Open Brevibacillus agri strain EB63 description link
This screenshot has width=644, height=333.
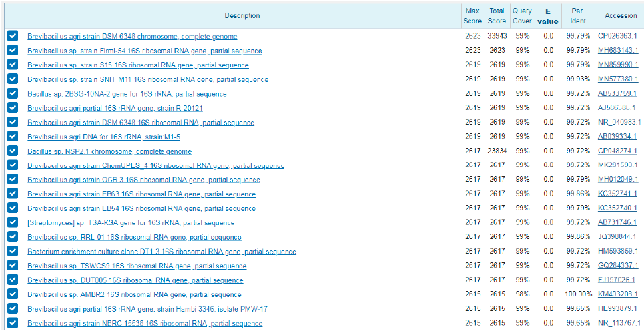point(141,194)
